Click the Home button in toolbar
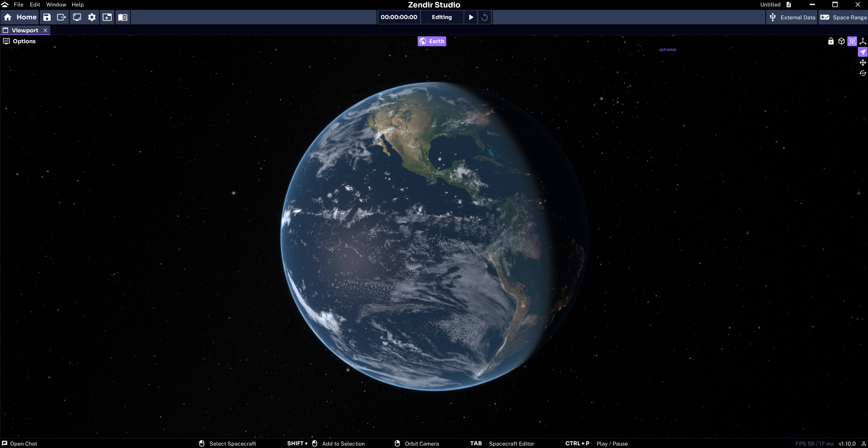Viewport: 868px width, 448px height. click(20, 17)
